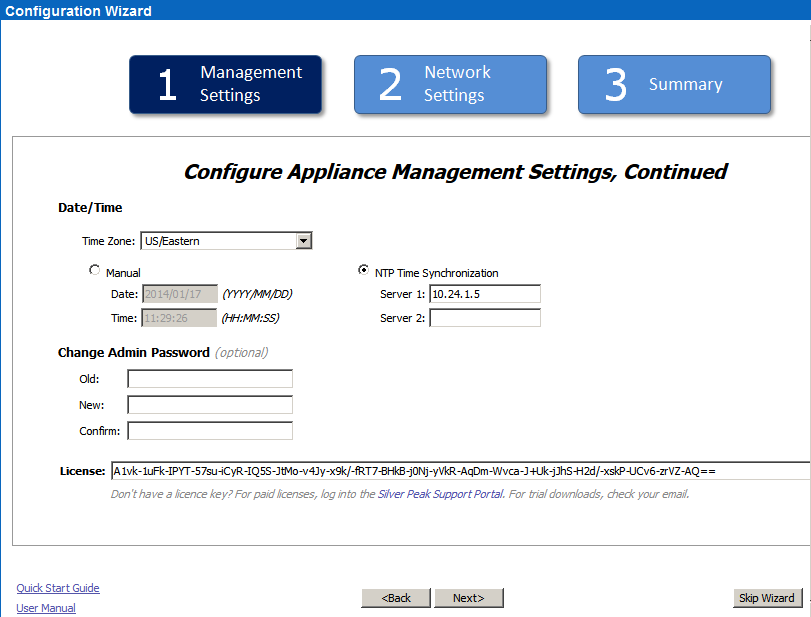Focus the NTP Server 2 field
Viewport: 811px width, 617px height.
485,318
